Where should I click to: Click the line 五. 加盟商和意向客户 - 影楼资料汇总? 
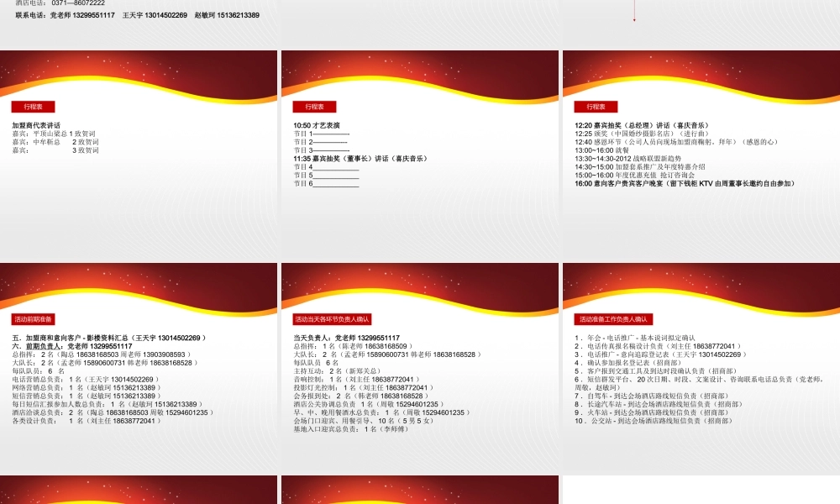[109, 338]
